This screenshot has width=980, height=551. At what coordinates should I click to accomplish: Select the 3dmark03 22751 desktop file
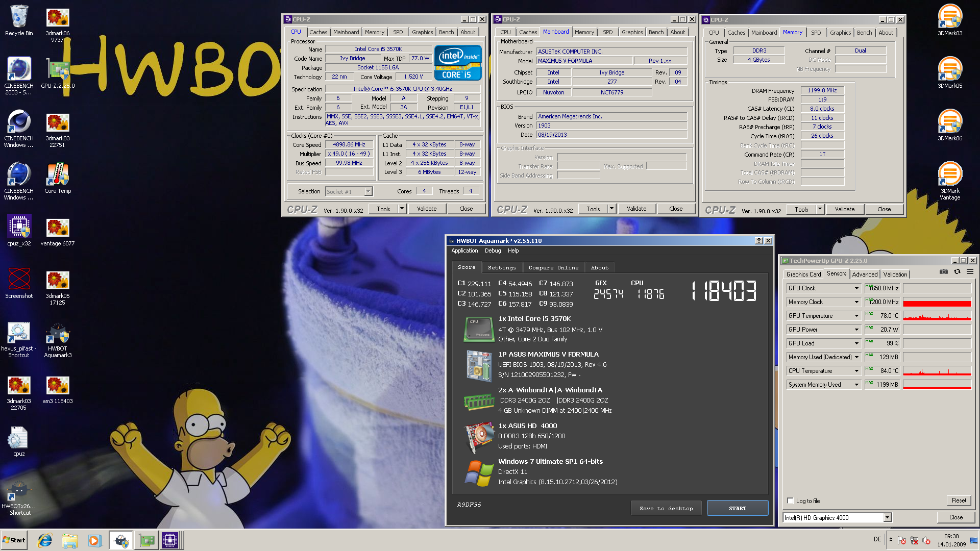coord(58,130)
